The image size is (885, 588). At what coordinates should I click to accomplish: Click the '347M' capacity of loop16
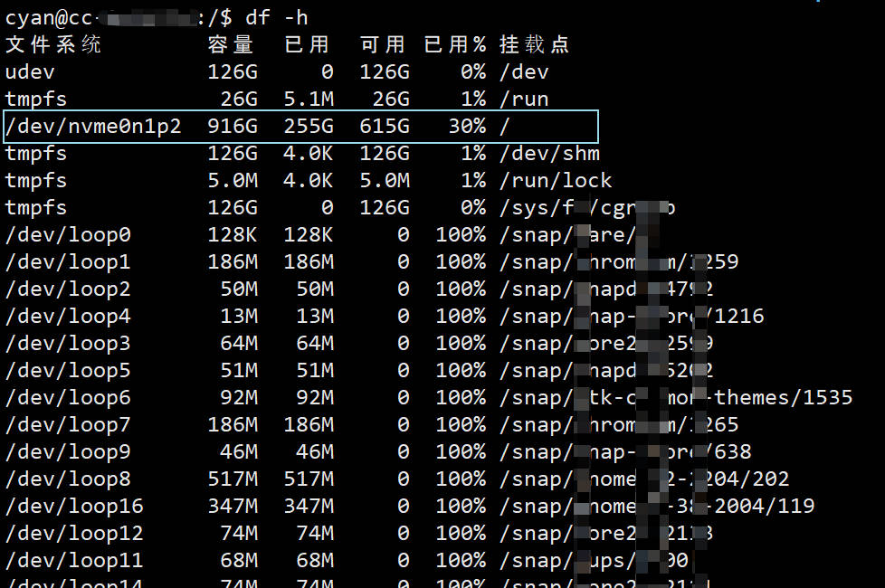[x=233, y=506]
